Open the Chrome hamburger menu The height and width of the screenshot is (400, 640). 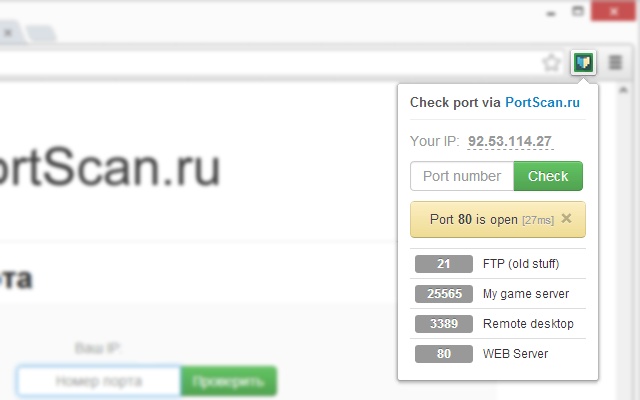coord(615,62)
